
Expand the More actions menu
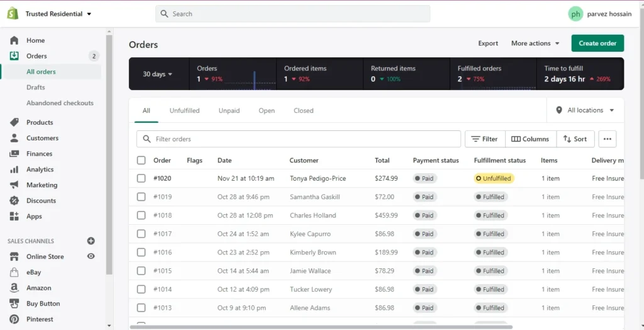click(x=535, y=43)
